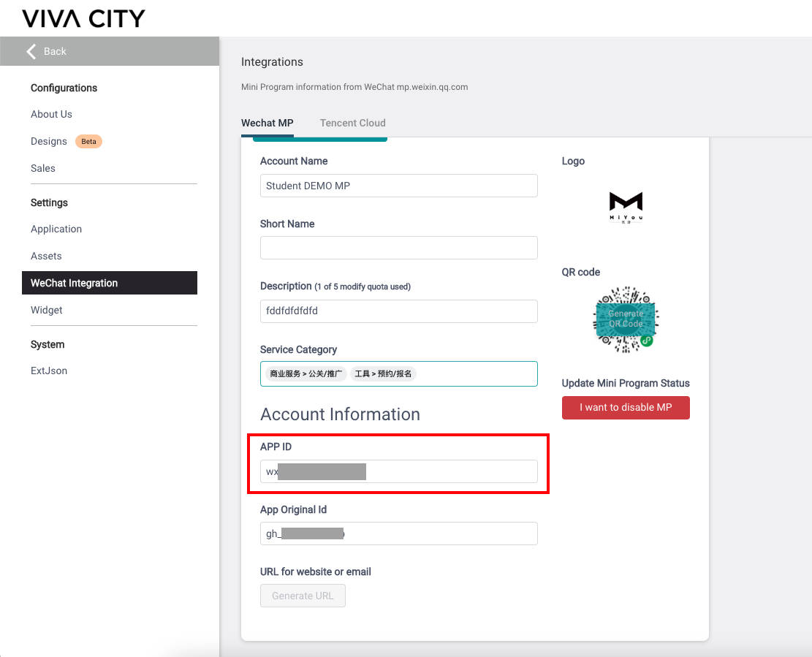Focus the empty Short Name field
The image size is (812, 657).
point(399,248)
